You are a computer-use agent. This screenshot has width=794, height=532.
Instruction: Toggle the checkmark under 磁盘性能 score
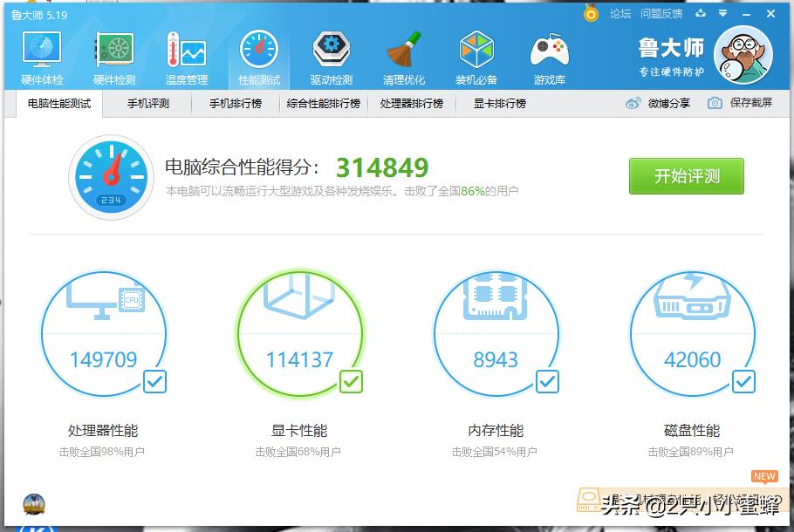[x=743, y=381]
